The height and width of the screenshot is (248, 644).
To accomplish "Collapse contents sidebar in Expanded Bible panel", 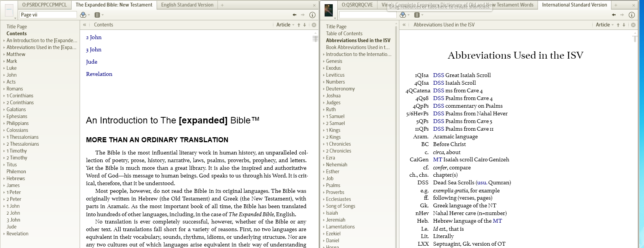I will point(85,25).
